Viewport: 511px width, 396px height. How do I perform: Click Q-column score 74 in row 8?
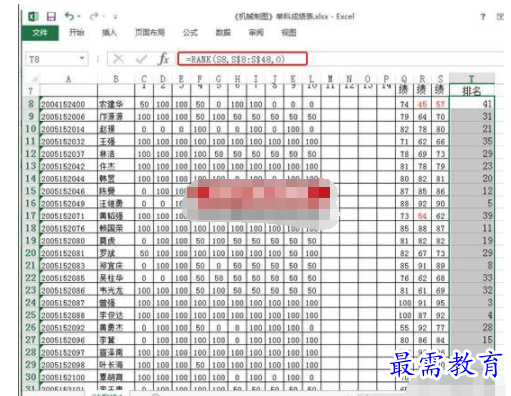[x=404, y=104]
